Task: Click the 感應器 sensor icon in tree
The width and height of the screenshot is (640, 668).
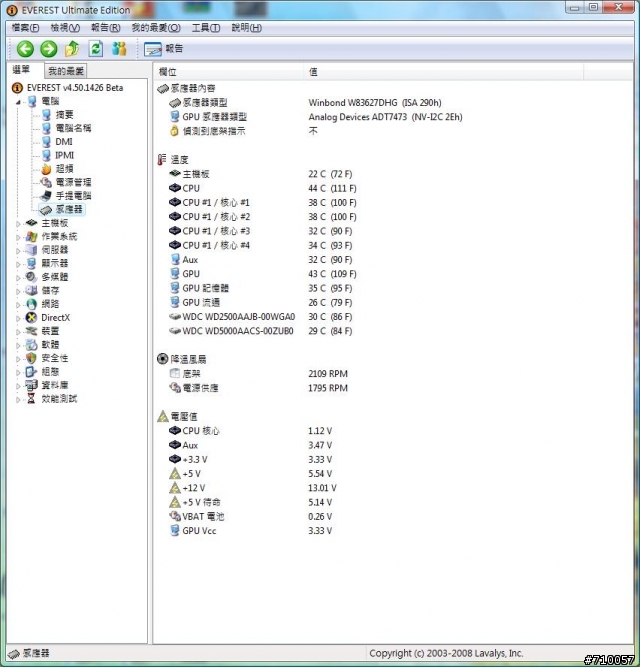Action: pos(46,210)
